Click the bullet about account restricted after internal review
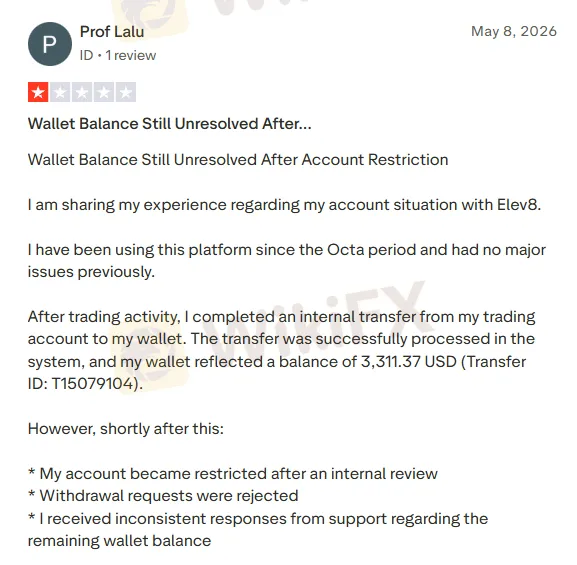 click(x=233, y=474)
